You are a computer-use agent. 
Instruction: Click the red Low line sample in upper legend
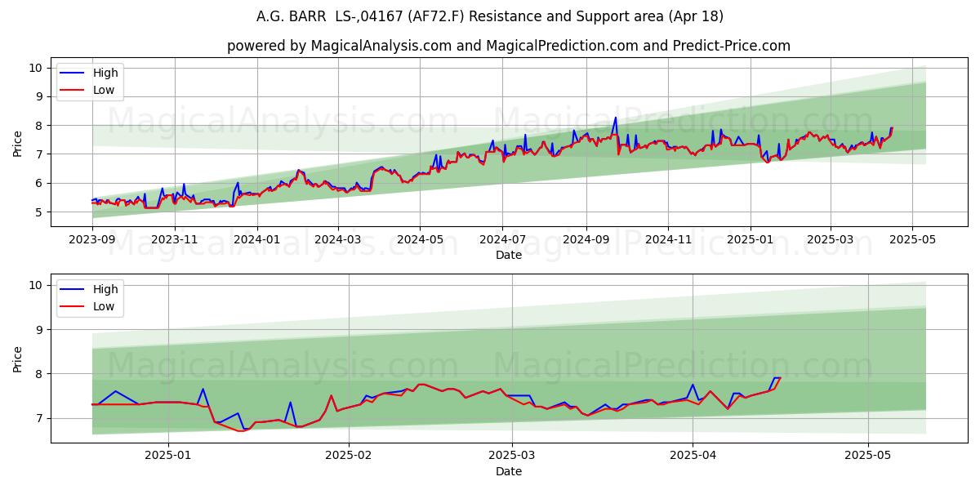click(x=73, y=91)
